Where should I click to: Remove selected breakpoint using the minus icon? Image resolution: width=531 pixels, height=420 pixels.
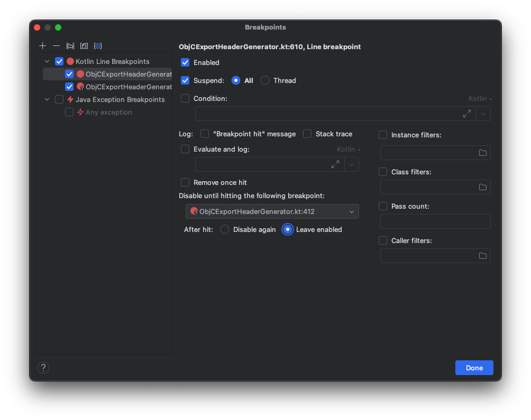point(56,46)
